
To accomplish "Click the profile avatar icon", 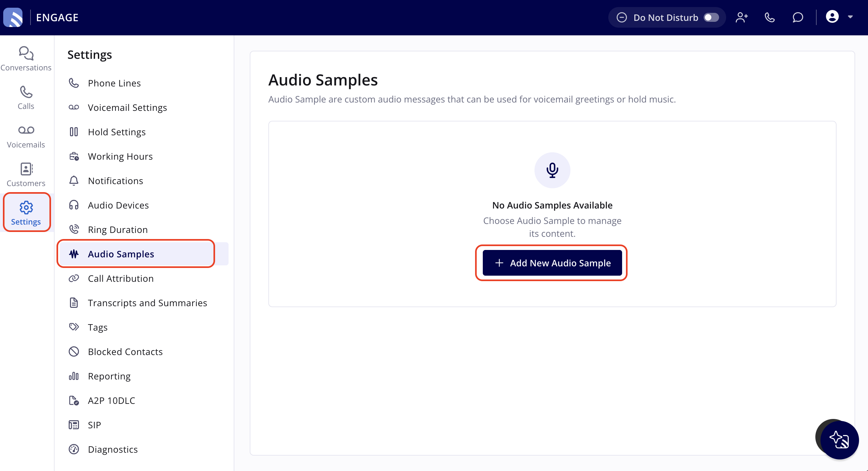I will (832, 16).
